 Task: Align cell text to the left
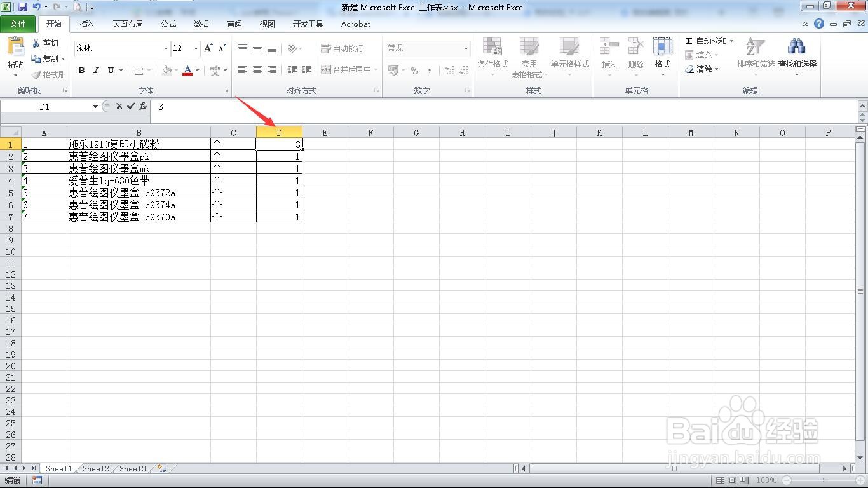[x=243, y=70]
